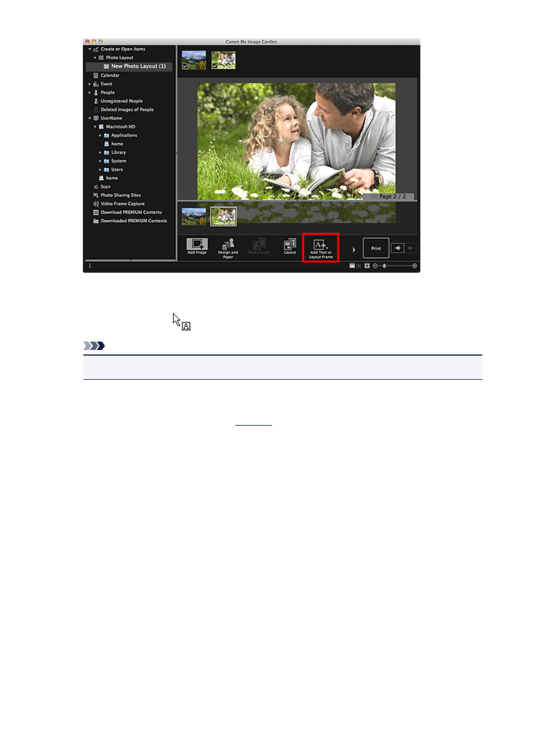Select the 'home' entry under Macintosh HD
Viewport: 534px width, 756px height.
coord(117,144)
